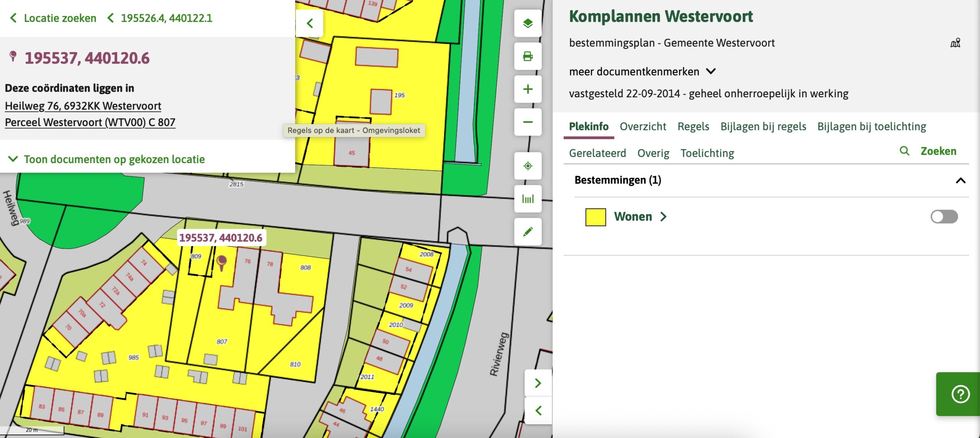Toggle the Wonen bestemming switch
The width and height of the screenshot is (980, 438).
pos(944,217)
